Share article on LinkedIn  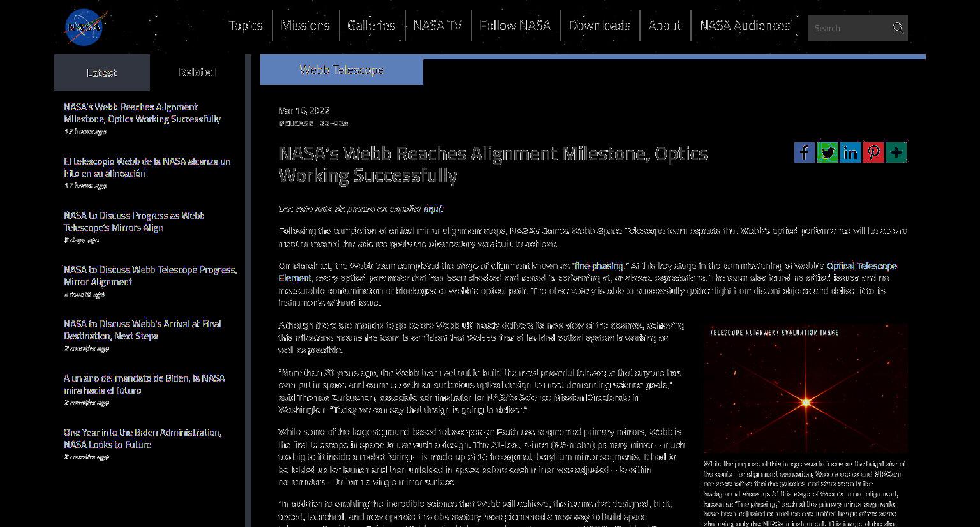tap(850, 152)
